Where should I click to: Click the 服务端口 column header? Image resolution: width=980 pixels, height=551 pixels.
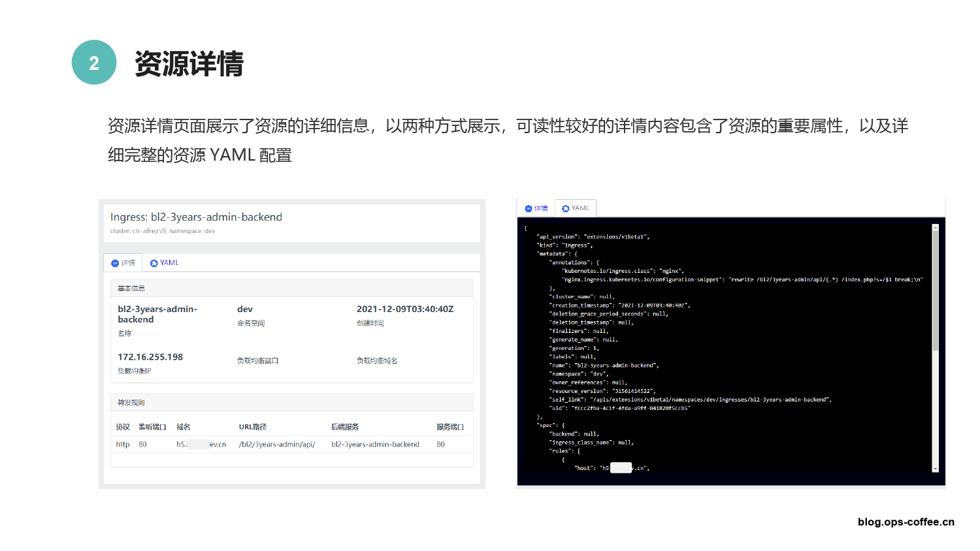tap(450, 427)
